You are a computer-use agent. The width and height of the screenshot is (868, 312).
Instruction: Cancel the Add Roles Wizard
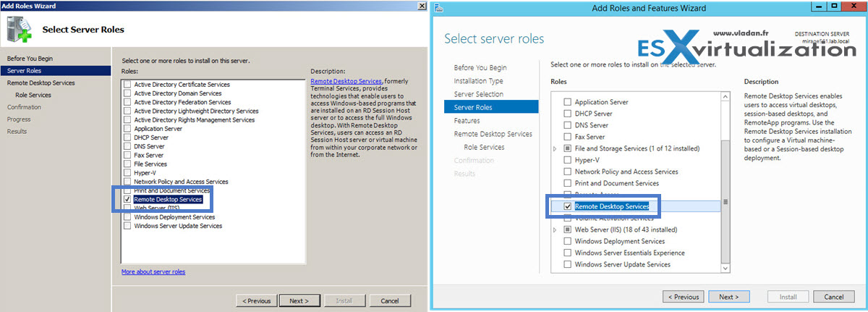[390, 300]
